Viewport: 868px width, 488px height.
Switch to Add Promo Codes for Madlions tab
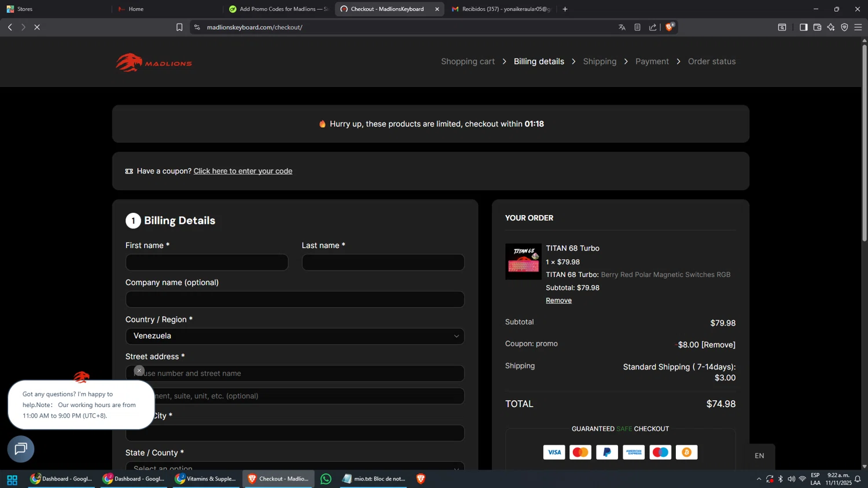(x=278, y=9)
